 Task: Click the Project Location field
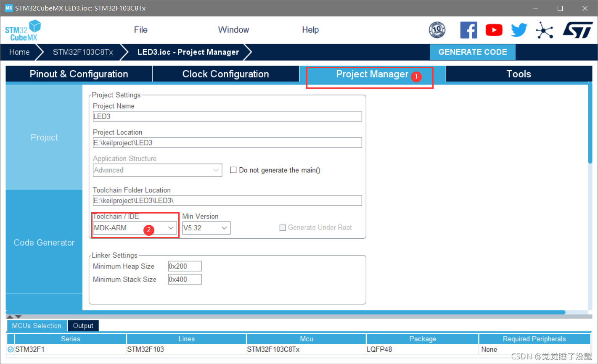pyautogui.click(x=227, y=142)
